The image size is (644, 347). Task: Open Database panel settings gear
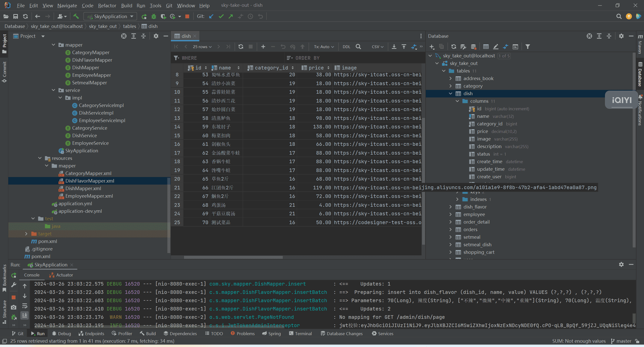click(621, 36)
